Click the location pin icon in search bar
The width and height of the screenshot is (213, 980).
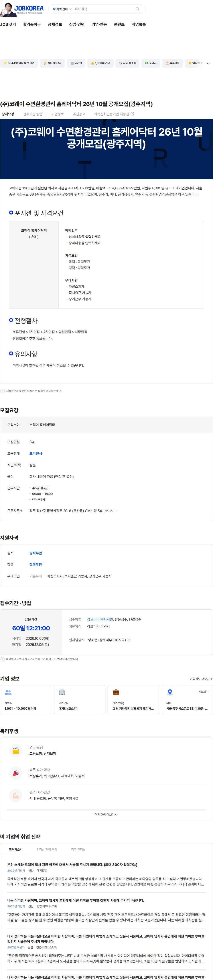pos(54,9)
